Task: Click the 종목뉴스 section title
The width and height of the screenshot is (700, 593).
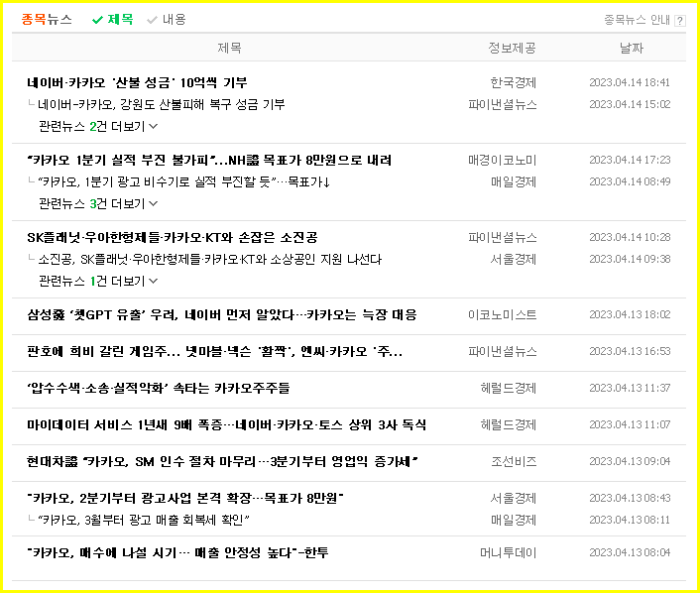Action: click(47, 19)
